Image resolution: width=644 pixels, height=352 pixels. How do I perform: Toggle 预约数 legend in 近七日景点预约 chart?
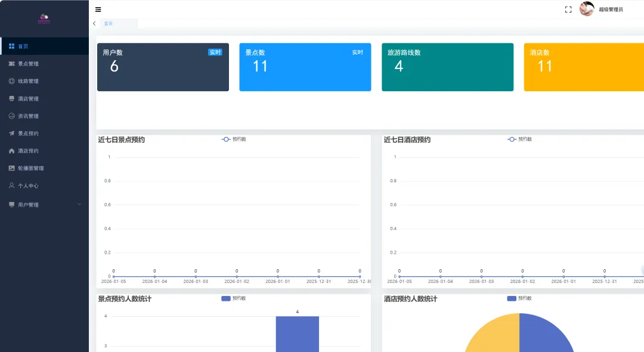234,139
